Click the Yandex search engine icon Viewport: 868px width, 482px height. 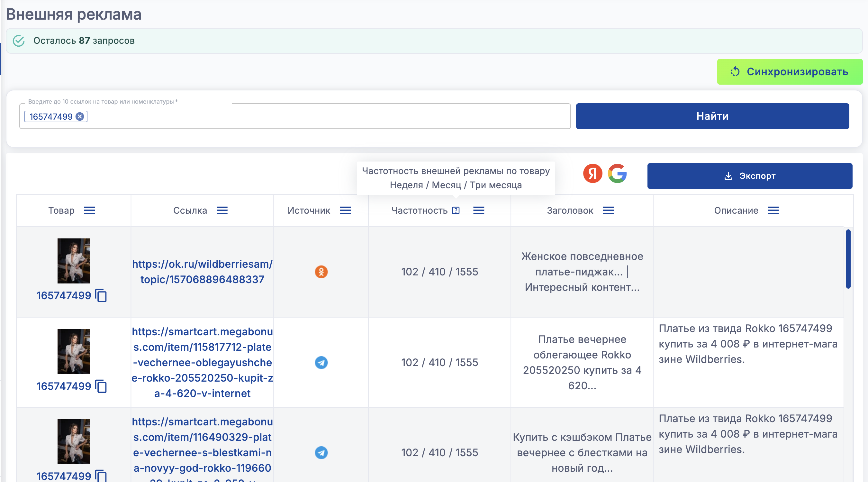(592, 174)
